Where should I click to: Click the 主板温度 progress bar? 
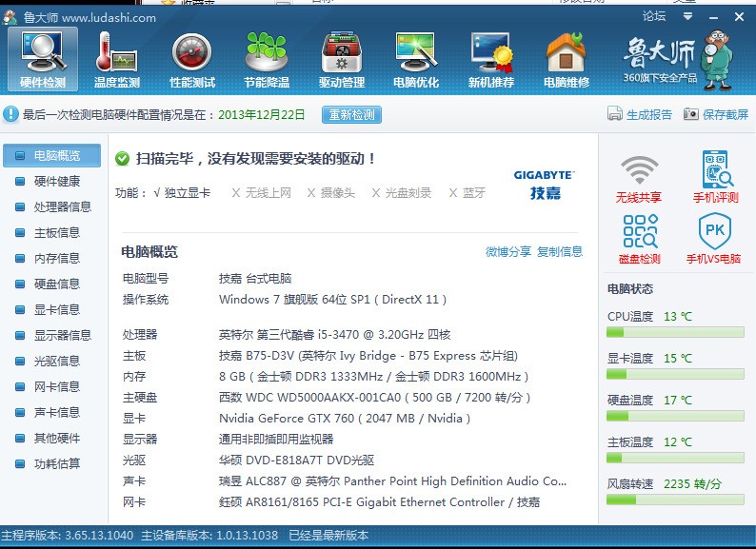click(675, 458)
